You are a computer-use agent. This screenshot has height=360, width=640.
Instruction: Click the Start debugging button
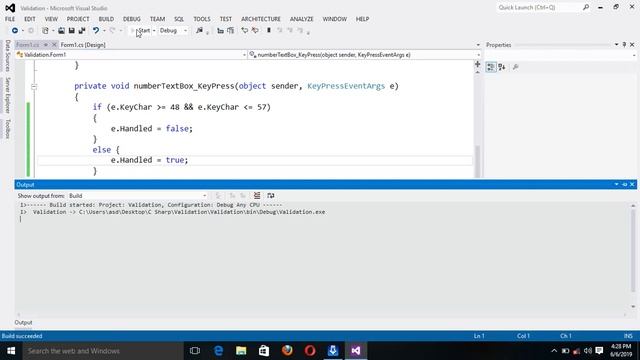140,31
